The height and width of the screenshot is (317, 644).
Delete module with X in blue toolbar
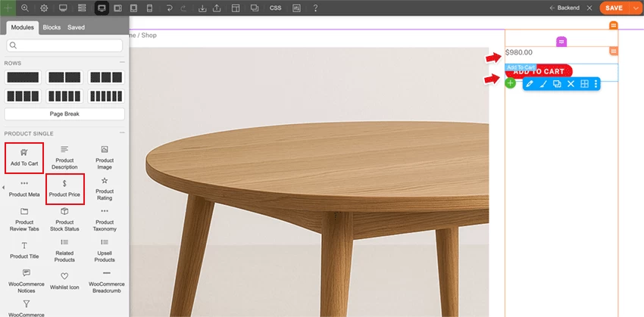571,84
